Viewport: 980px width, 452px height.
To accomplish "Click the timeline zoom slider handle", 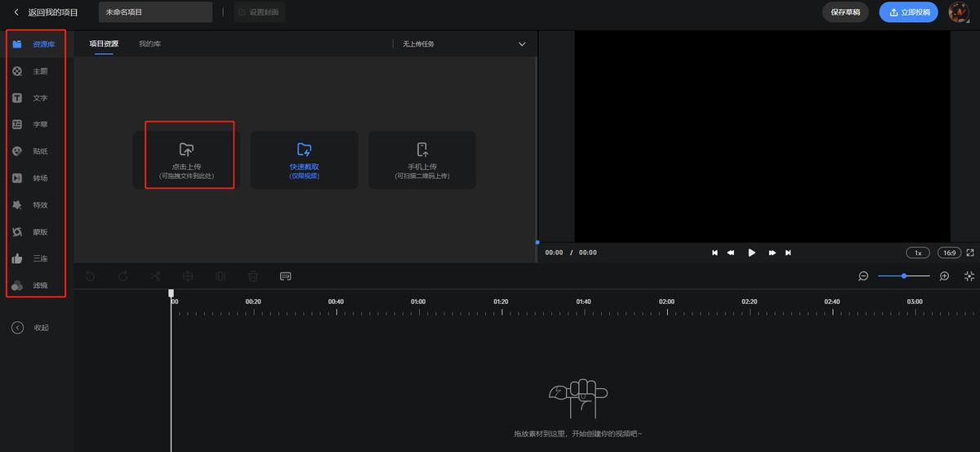I will (904, 276).
